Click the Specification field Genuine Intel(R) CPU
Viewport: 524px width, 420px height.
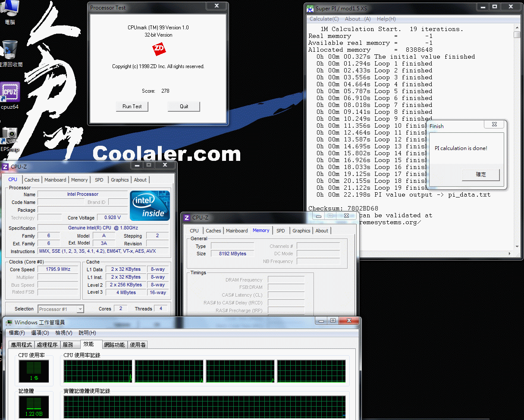[103, 228]
